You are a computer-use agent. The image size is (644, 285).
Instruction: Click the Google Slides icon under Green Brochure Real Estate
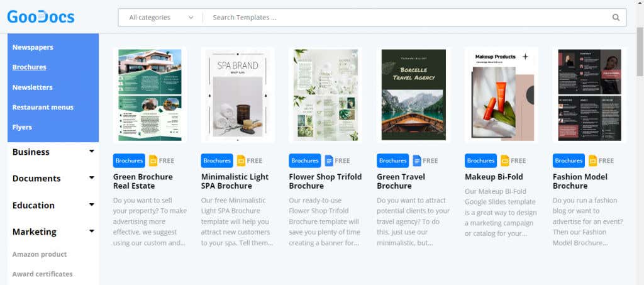point(153,160)
